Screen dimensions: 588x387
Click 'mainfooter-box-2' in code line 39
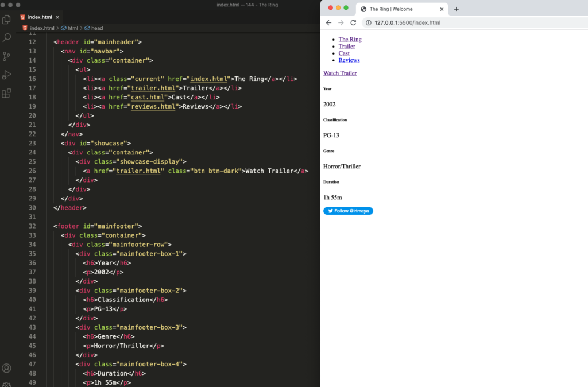click(150, 291)
